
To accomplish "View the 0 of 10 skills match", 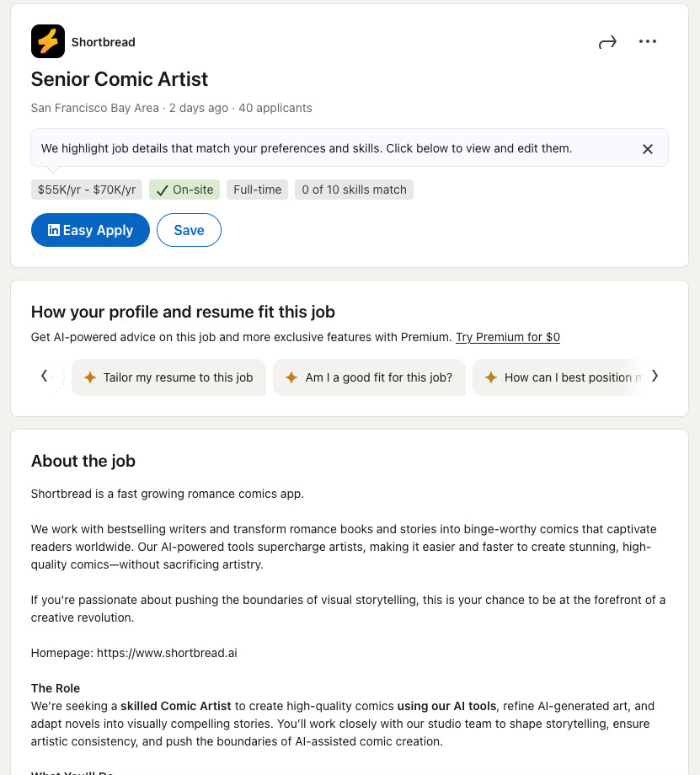I will (x=354, y=190).
